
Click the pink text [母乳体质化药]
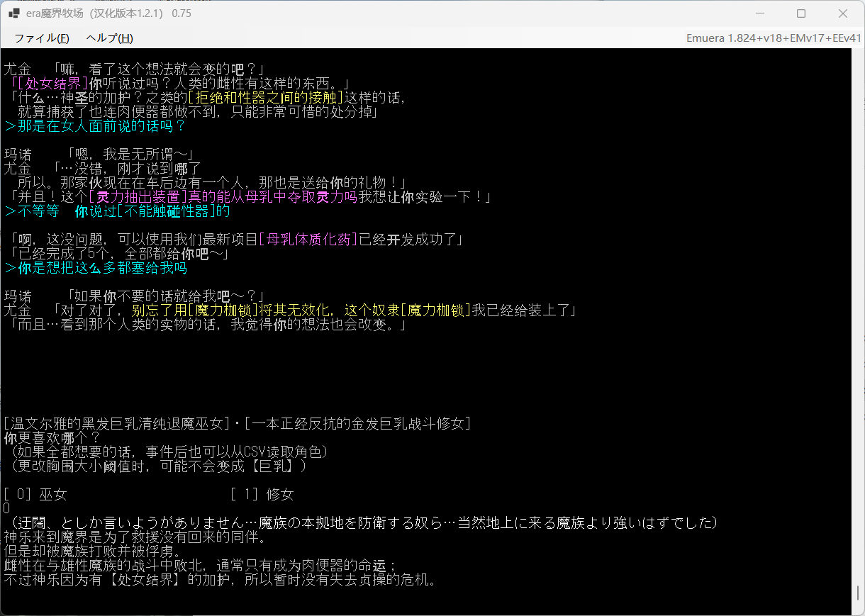308,240
